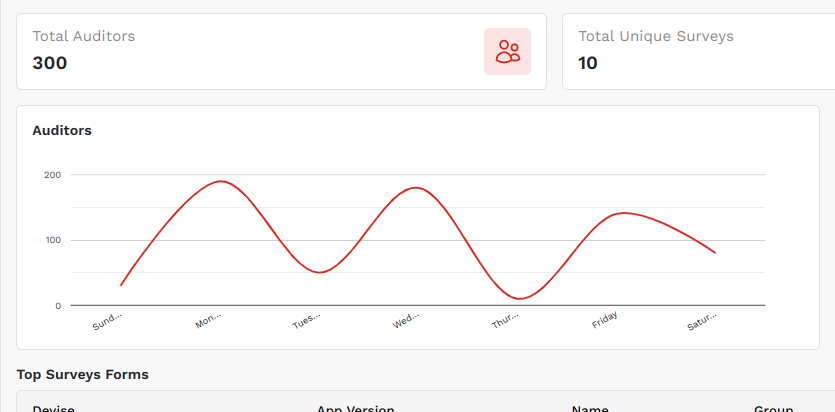The width and height of the screenshot is (835, 412).
Task: Click the Top Surveys Forms heading
Action: point(82,374)
